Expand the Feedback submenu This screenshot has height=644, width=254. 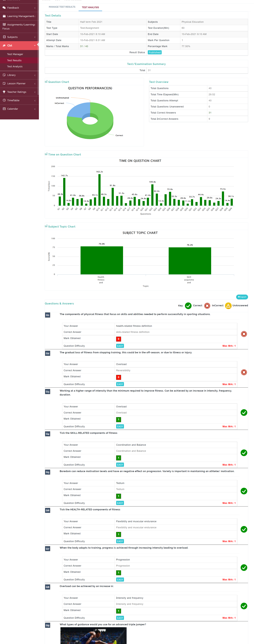[35, 8]
